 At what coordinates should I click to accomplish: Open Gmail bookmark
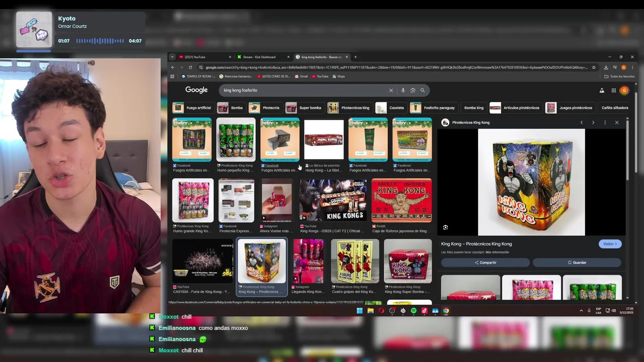pos(301,76)
